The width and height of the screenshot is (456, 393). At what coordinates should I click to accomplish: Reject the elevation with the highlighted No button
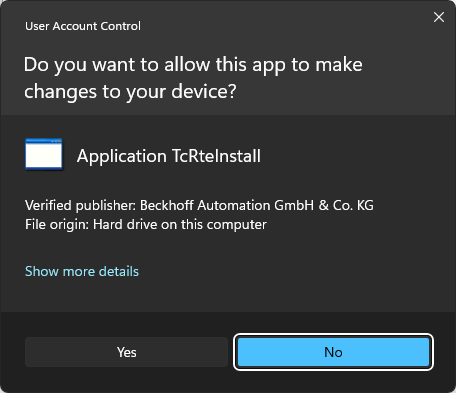tap(333, 352)
